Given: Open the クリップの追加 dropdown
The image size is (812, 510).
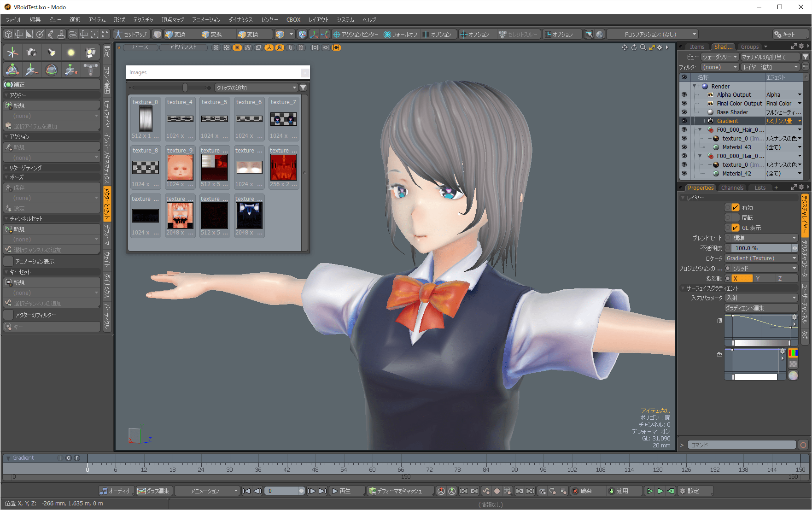Looking at the screenshot, I should (x=256, y=88).
